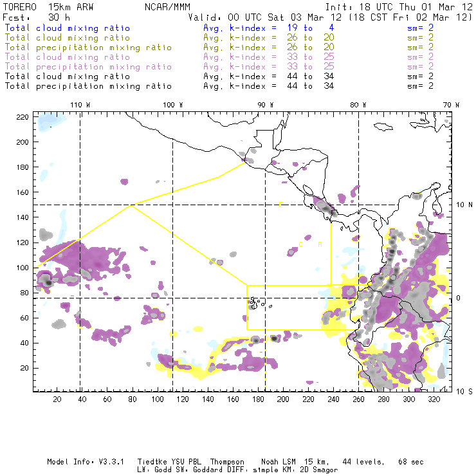Viewport: 476px width, 476px height.
Task: Select the 'Valid: 00 UTC Sat 03 Mar 12' text
Action: click(265, 17)
